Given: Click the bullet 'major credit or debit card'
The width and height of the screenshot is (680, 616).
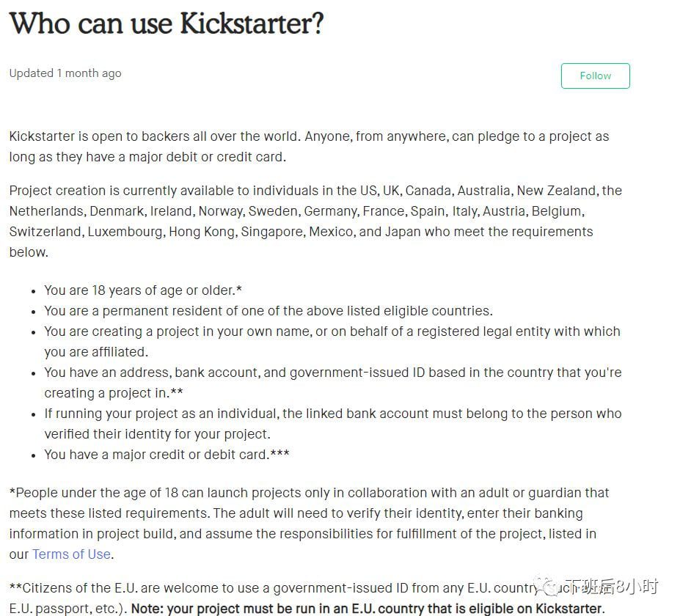Looking at the screenshot, I should coord(167,455).
